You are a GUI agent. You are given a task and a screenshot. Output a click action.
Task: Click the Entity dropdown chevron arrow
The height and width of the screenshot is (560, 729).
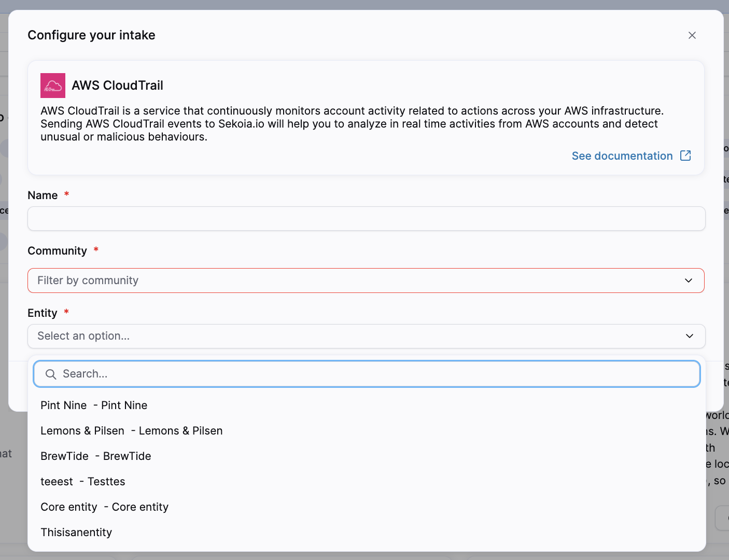coord(689,336)
